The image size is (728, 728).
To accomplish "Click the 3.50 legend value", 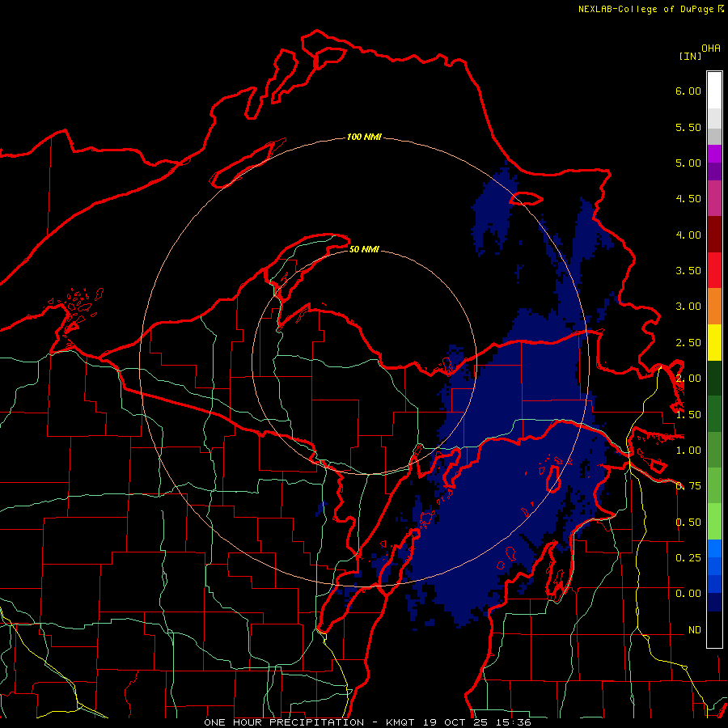I will [688, 271].
